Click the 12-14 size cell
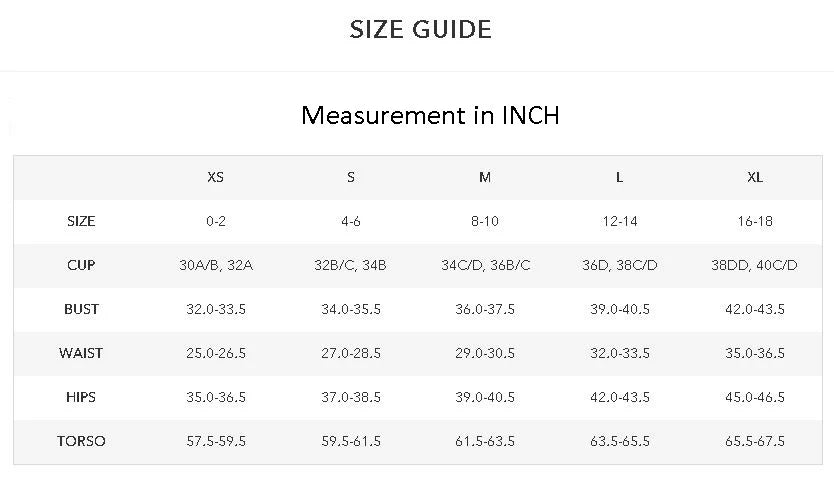834x489 pixels. [620, 221]
